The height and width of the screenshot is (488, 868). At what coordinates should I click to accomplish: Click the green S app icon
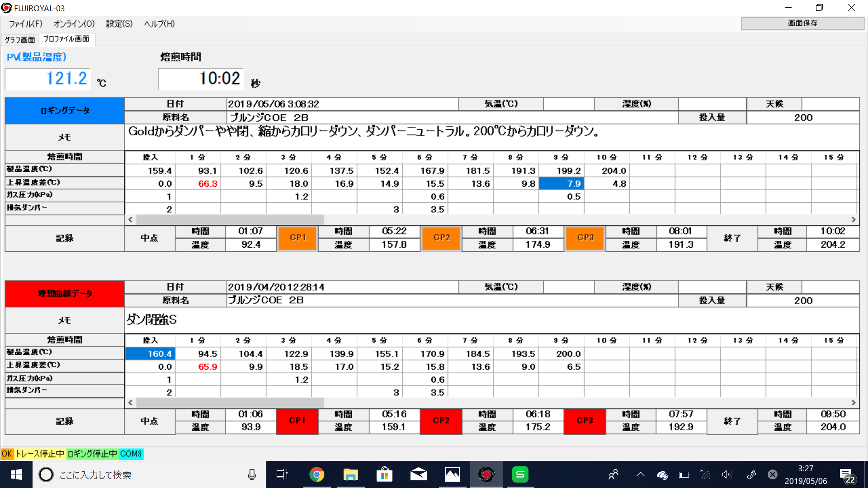520,474
